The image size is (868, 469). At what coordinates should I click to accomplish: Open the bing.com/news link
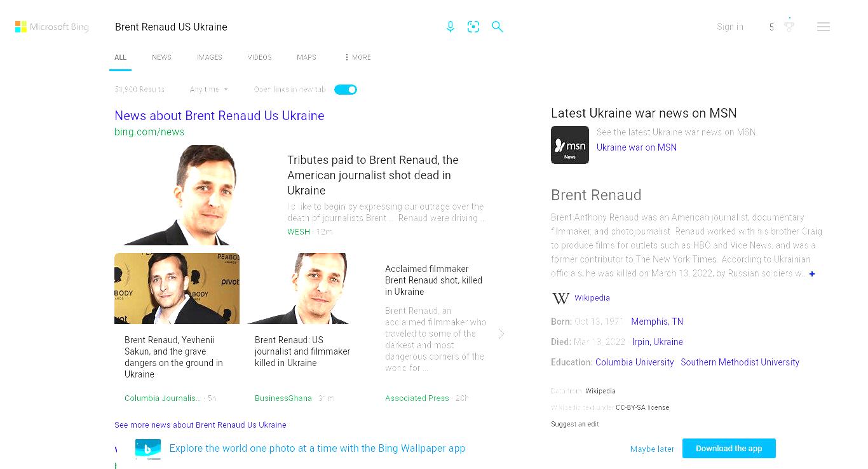coord(149,132)
